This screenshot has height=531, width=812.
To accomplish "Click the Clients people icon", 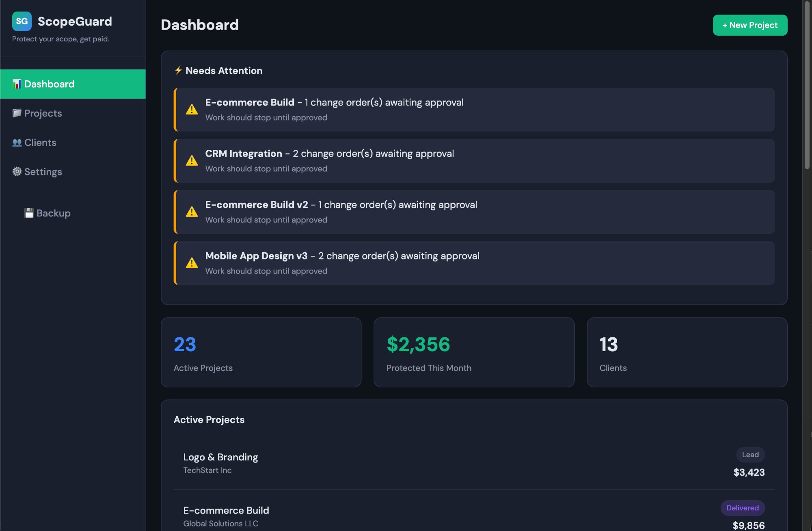I will [16, 142].
